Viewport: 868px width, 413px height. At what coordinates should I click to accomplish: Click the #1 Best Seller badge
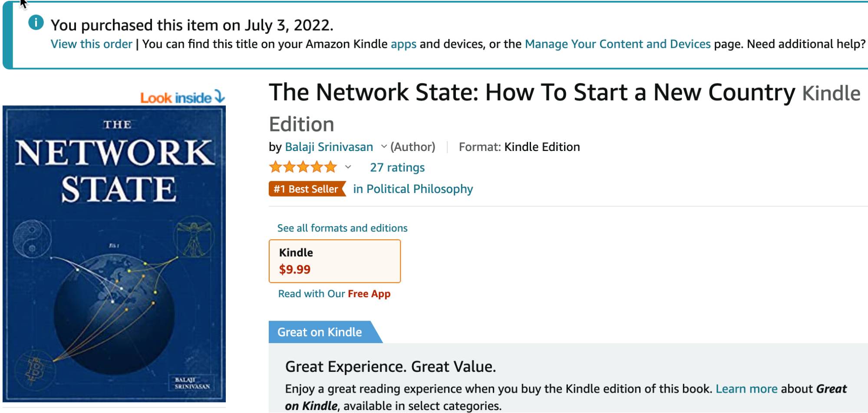click(x=307, y=189)
